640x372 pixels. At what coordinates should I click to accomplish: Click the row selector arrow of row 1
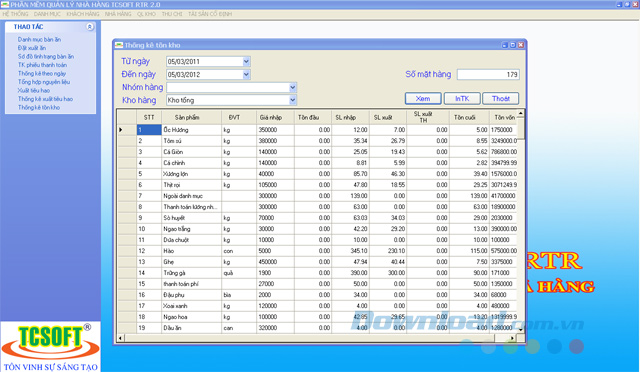point(127,130)
